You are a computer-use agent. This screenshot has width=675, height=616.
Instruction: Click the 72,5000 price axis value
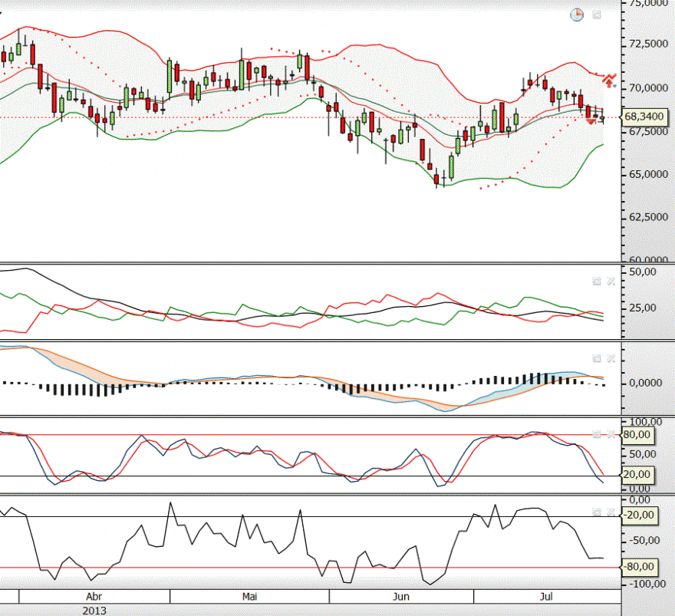pos(648,44)
